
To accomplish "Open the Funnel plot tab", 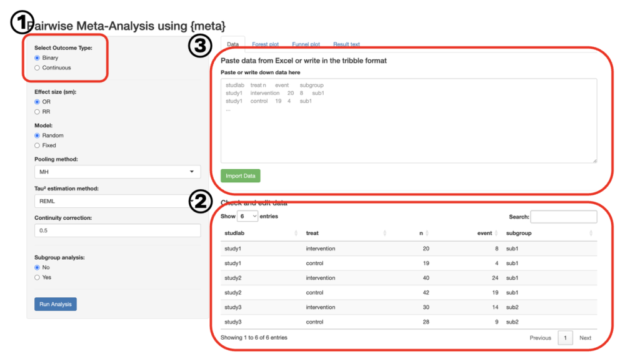I will tap(306, 44).
